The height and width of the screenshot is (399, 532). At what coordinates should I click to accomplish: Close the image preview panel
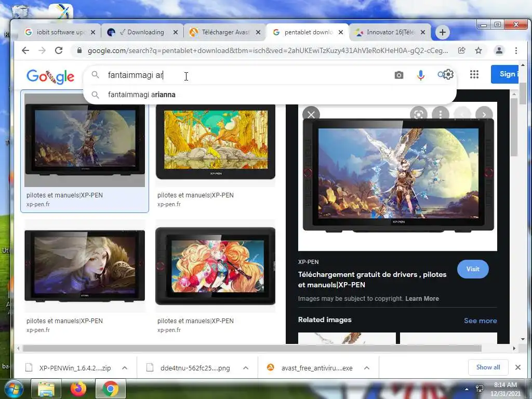(311, 115)
